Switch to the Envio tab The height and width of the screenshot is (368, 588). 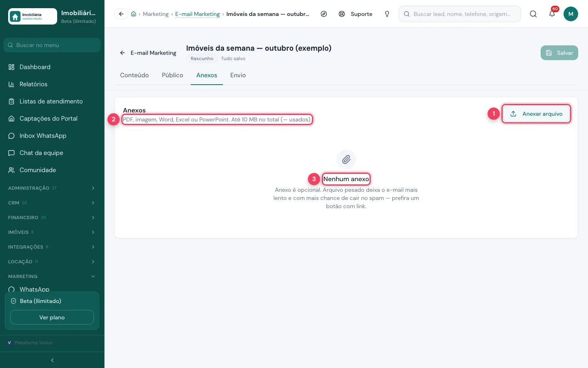(x=238, y=75)
